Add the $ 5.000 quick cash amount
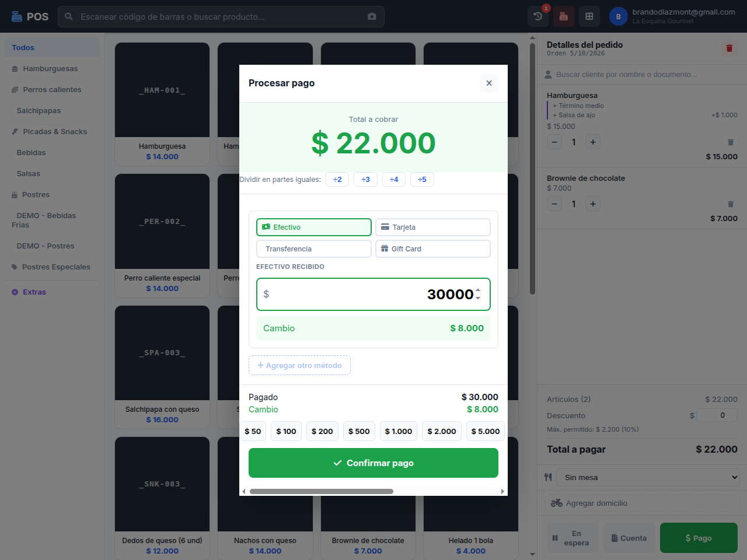This screenshot has width=747, height=560. coord(486,432)
